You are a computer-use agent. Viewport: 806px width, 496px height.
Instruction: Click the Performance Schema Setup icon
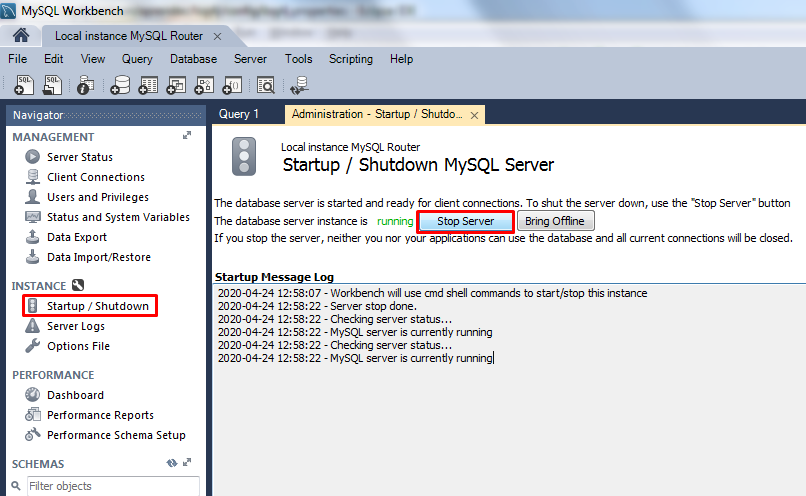[x=32, y=434]
